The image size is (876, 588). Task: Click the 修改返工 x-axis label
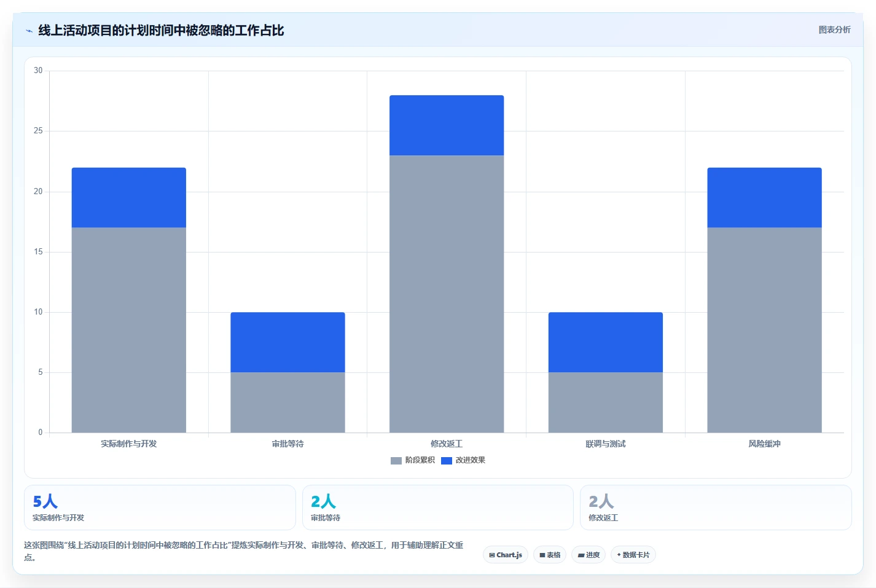pyautogui.click(x=447, y=444)
